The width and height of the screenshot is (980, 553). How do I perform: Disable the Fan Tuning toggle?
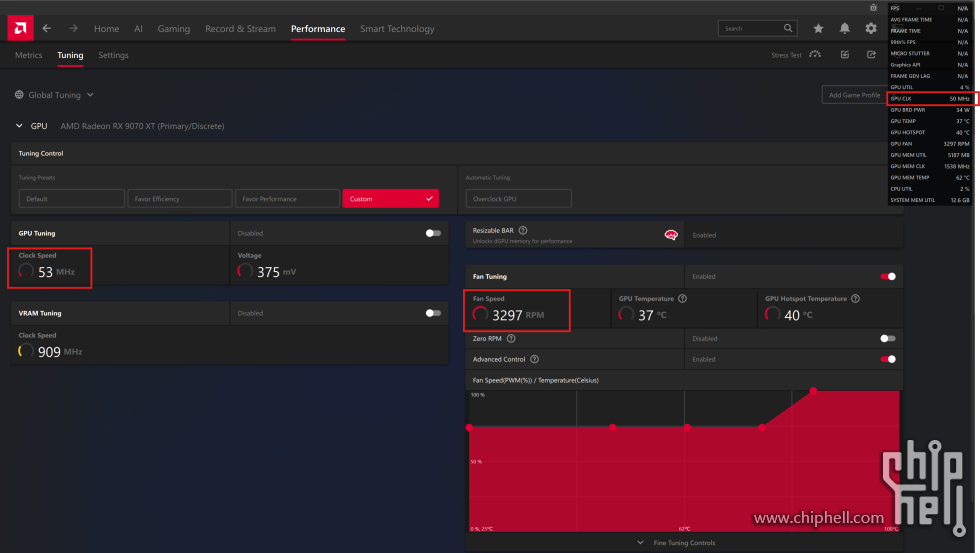[x=888, y=276]
